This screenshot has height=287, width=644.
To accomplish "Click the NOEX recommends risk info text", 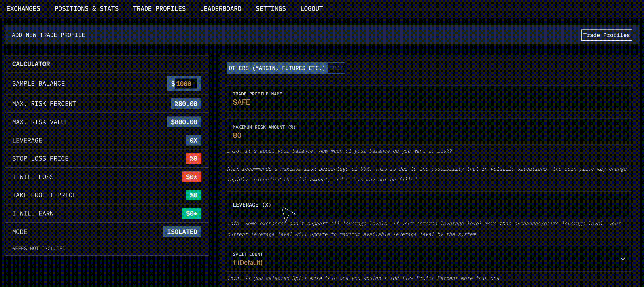I will pos(427,174).
